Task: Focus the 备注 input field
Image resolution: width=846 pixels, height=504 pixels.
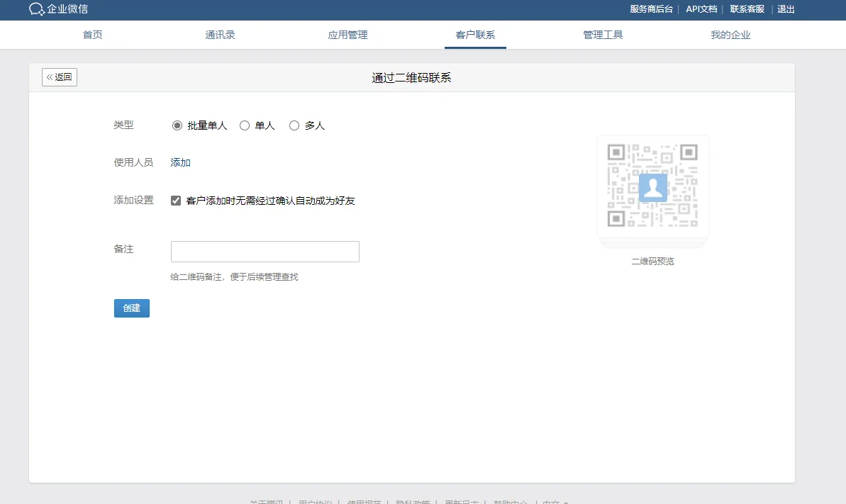Action: tap(265, 252)
